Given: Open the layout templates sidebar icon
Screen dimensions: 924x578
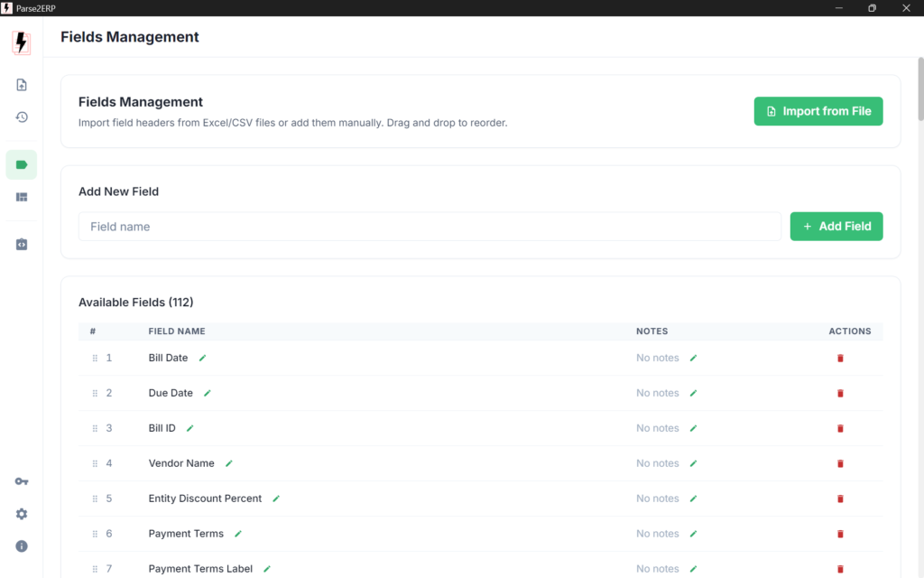Looking at the screenshot, I should (22, 197).
